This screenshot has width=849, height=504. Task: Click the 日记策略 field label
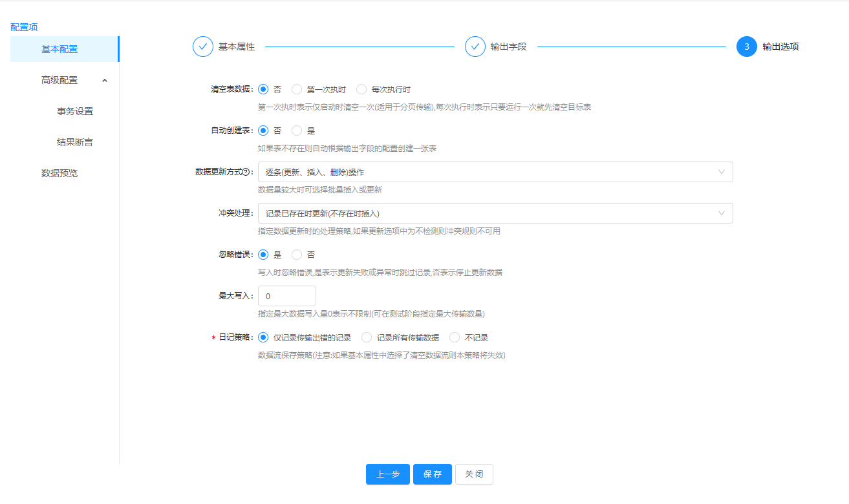[235, 337]
